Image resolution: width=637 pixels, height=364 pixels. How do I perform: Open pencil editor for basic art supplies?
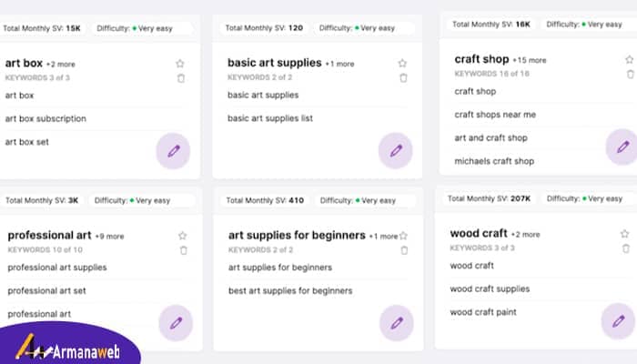click(396, 150)
